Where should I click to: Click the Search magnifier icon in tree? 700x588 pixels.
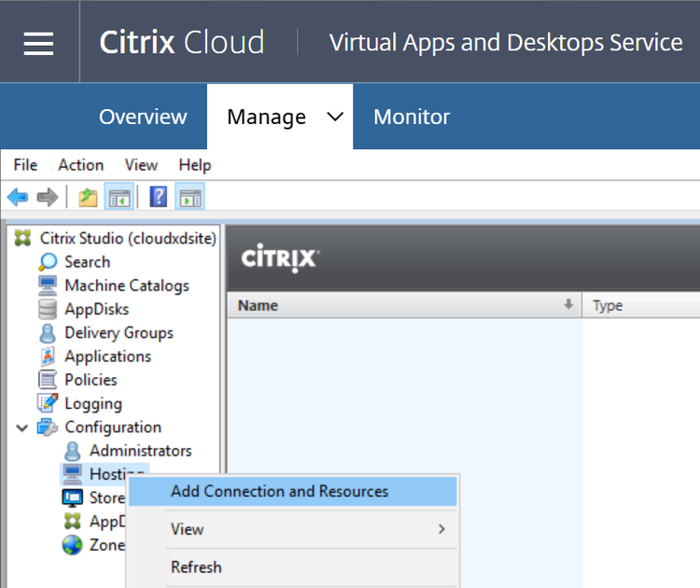click(48, 261)
